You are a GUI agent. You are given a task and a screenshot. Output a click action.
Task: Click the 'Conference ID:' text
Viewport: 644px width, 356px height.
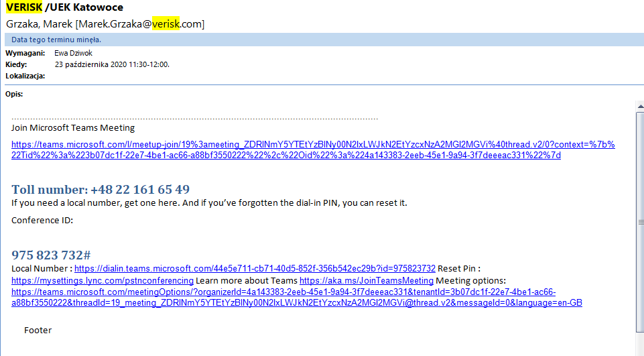point(42,220)
